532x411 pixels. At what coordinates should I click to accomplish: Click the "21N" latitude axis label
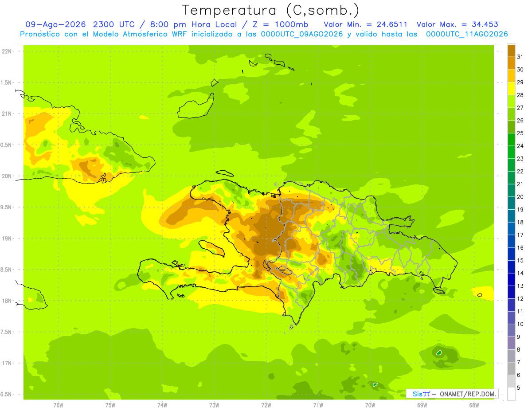tap(7, 114)
